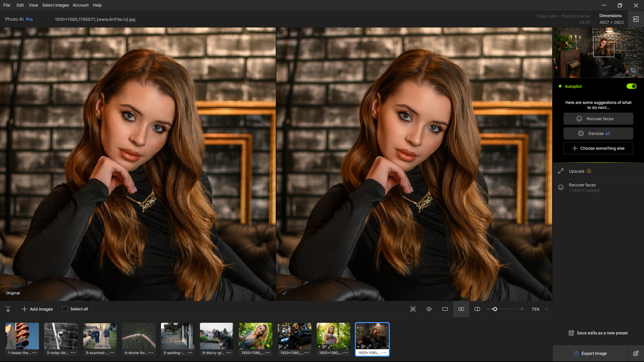Click the crop tool icon on the navigator
Screen dimensions: 644x362
click(x=633, y=70)
